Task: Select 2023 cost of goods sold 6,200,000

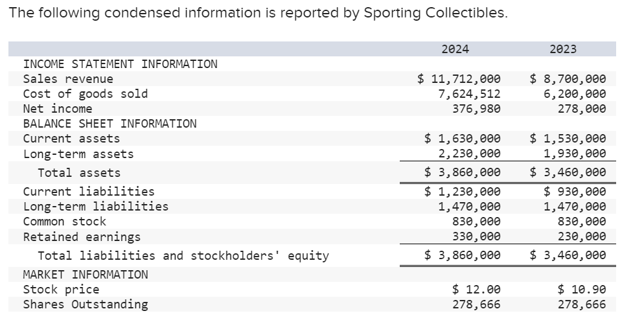Action: 575,94
